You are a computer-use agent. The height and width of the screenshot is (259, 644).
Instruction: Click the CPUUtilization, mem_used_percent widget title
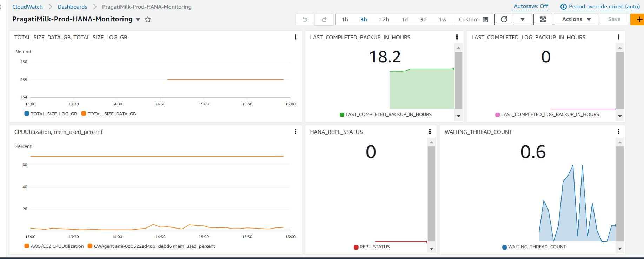(58, 132)
